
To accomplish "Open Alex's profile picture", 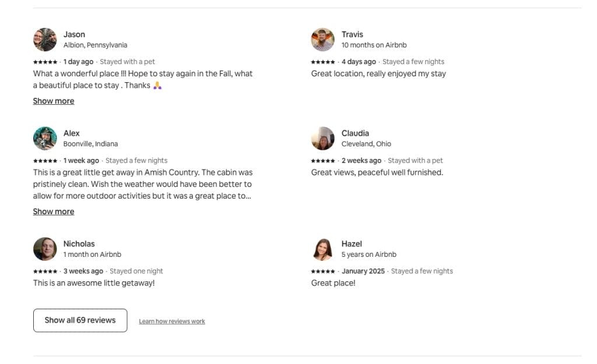I will tap(45, 139).
